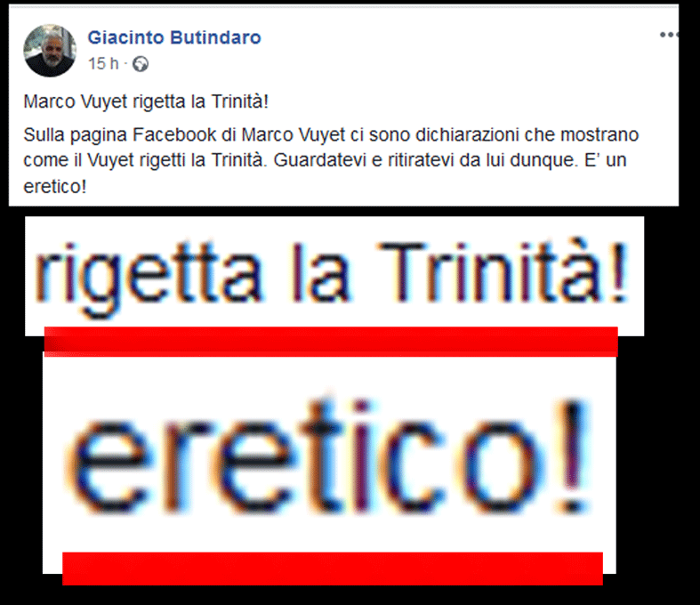Select the headline Marco Vuyet rigetta la Trinità!

click(x=146, y=101)
